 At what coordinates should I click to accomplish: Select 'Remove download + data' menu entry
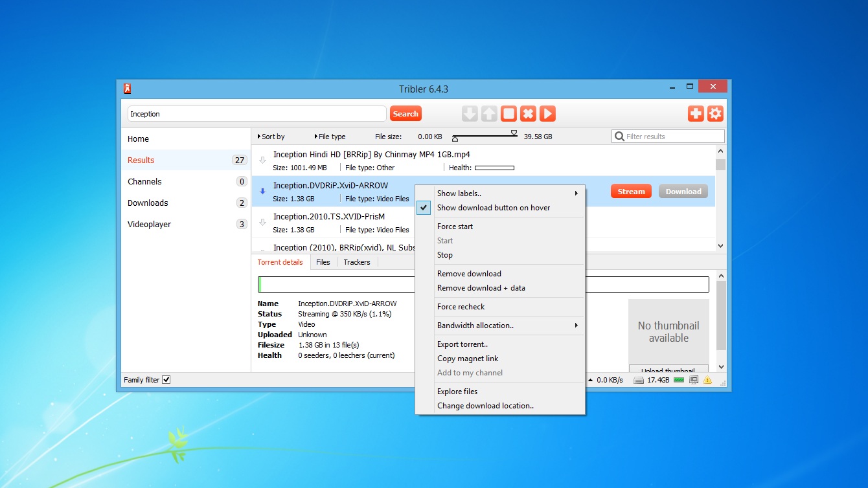point(500,288)
